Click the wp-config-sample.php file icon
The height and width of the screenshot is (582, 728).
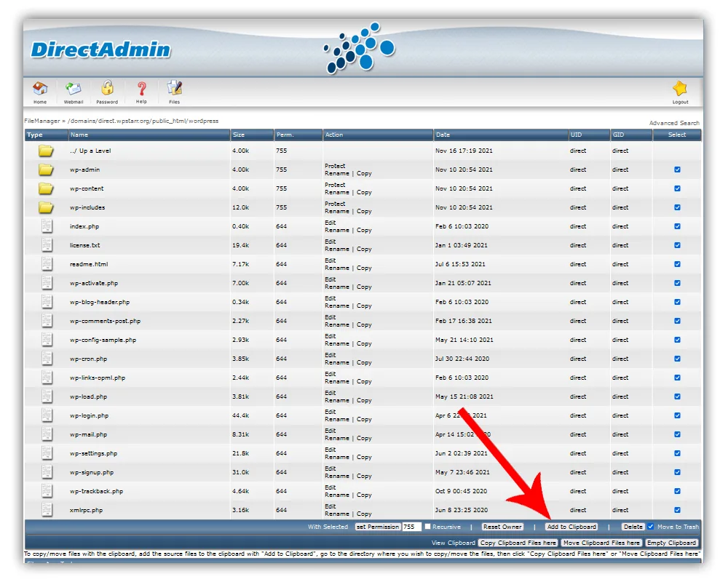tap(47, 340)
